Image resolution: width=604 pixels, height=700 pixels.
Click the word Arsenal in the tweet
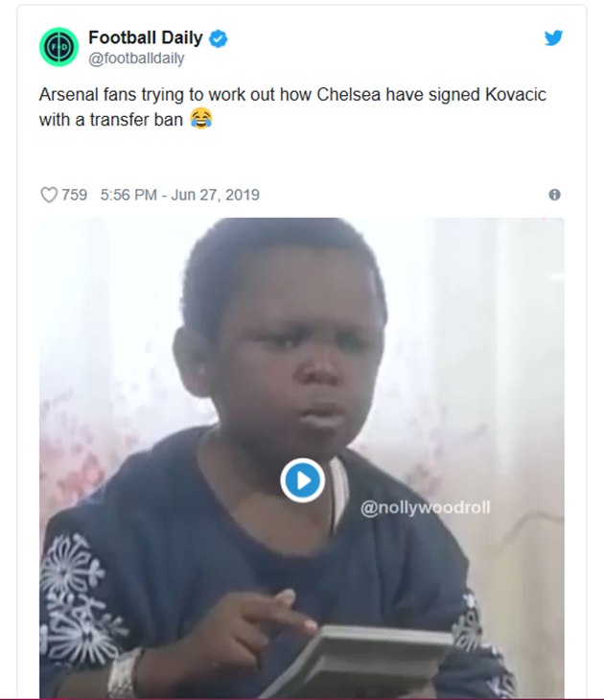click(68, 96)
